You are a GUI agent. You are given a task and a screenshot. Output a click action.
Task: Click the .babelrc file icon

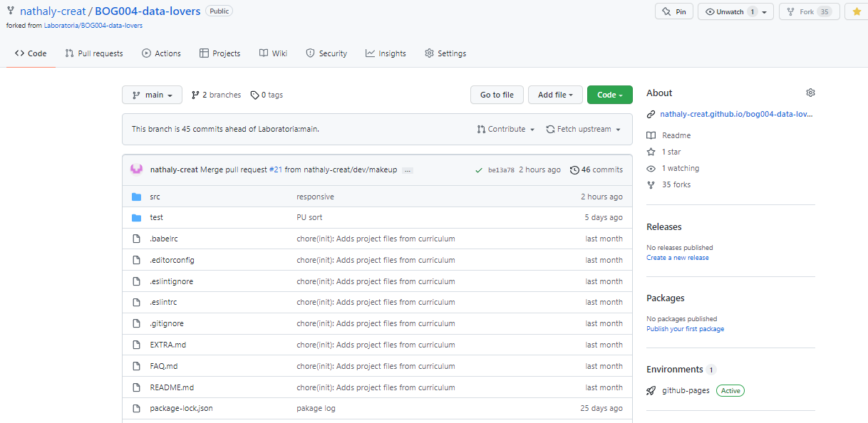pyautogui.click(x=136, y=239)
